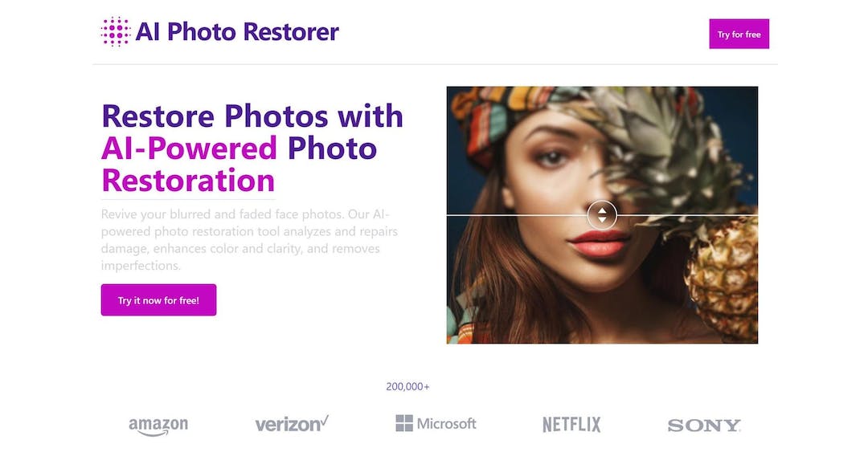Click the Microsoft four-square window icon
This screenshot has height=452, width=868.
pyautogui.click(x=404, y=423)
